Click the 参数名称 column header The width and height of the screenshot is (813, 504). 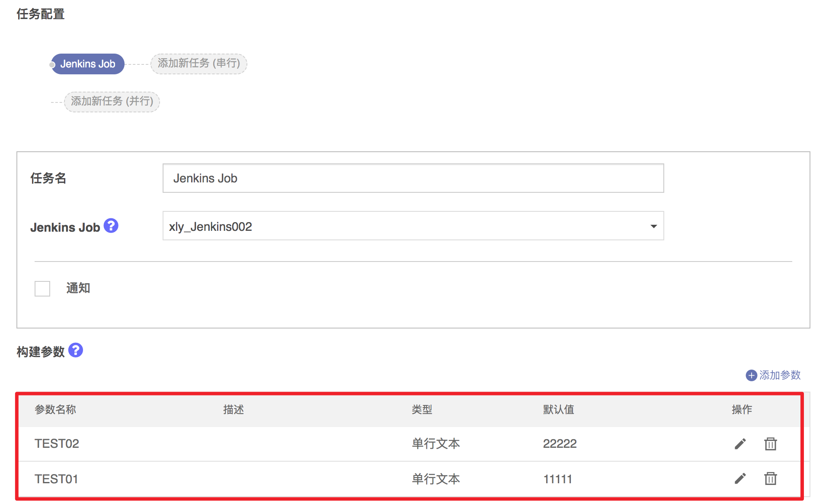pos(55,409)
